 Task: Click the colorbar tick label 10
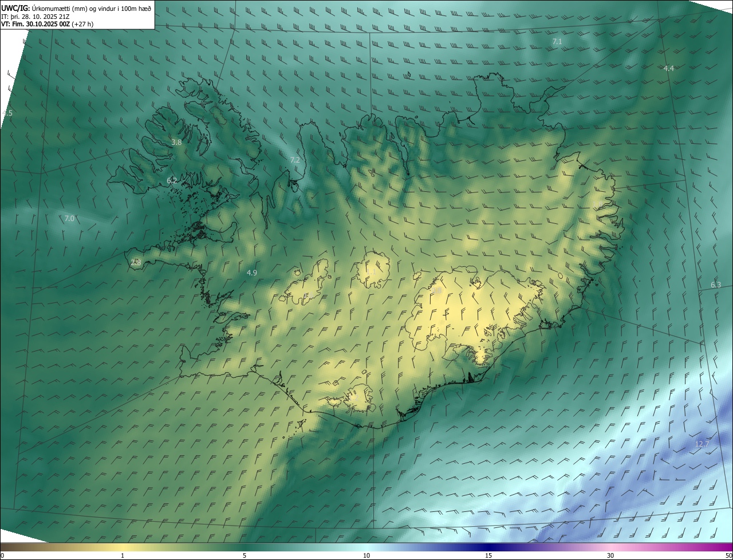click(x=366, y=555)
